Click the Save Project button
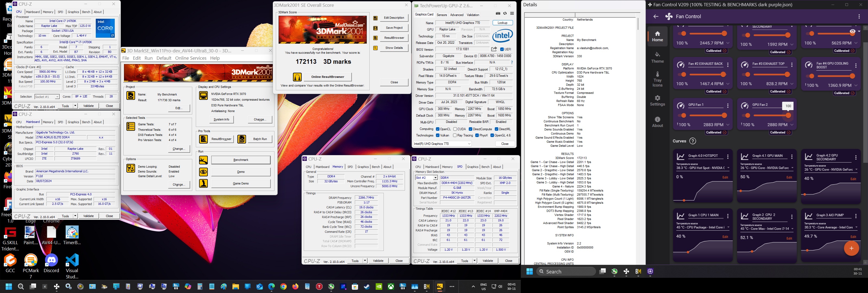Image resolution: width=868 pixels, height=293 pixels. [394, 28]
